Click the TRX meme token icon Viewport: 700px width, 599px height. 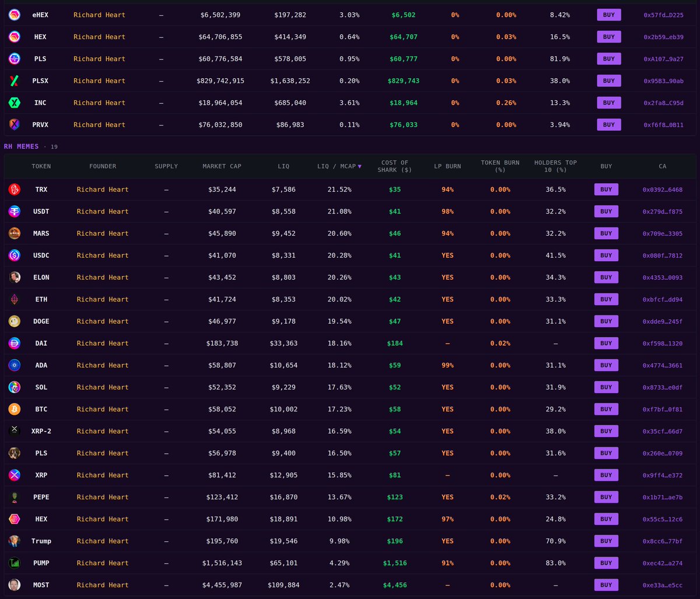point(15,190)
